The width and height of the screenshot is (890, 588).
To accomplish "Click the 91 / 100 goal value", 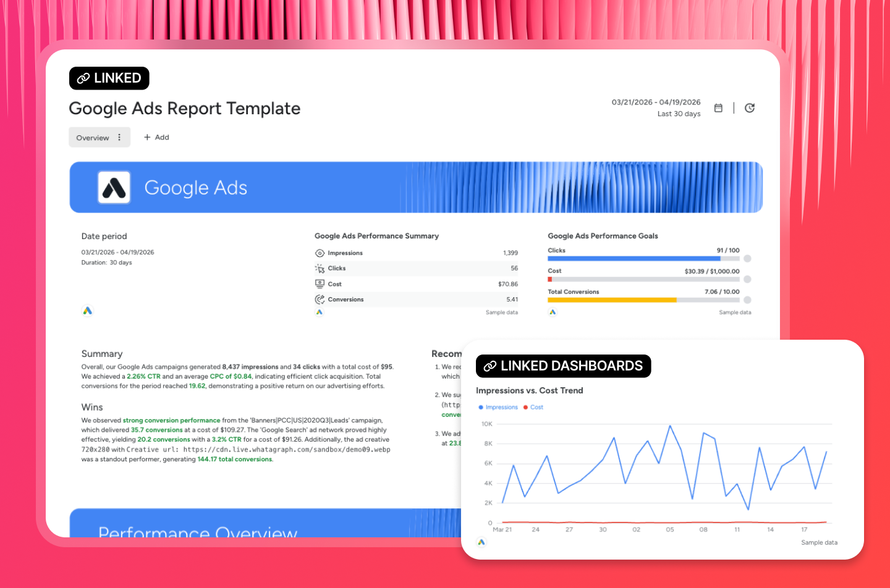I will [x=728, y=250].
